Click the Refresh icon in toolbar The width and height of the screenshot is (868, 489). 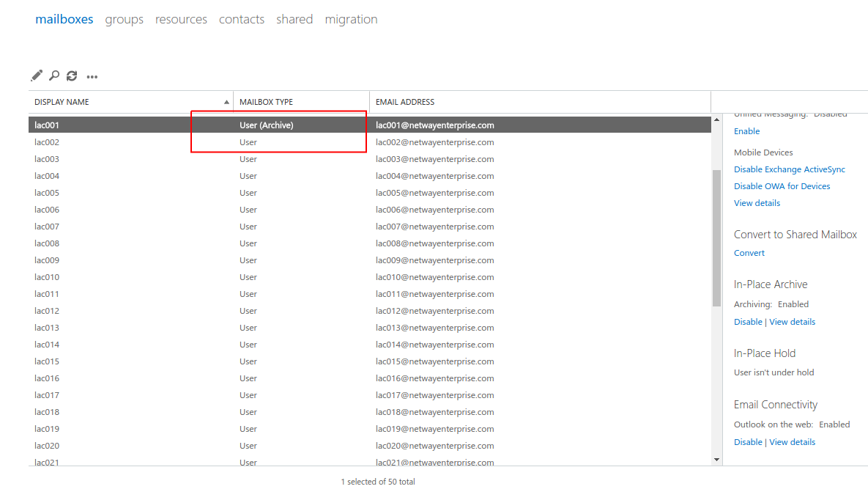coord(72,76)
